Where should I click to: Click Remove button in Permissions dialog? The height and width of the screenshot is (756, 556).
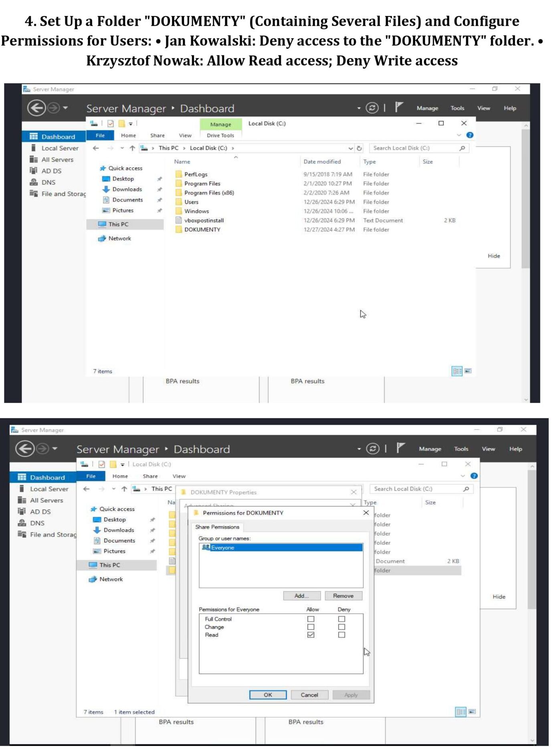343,596
